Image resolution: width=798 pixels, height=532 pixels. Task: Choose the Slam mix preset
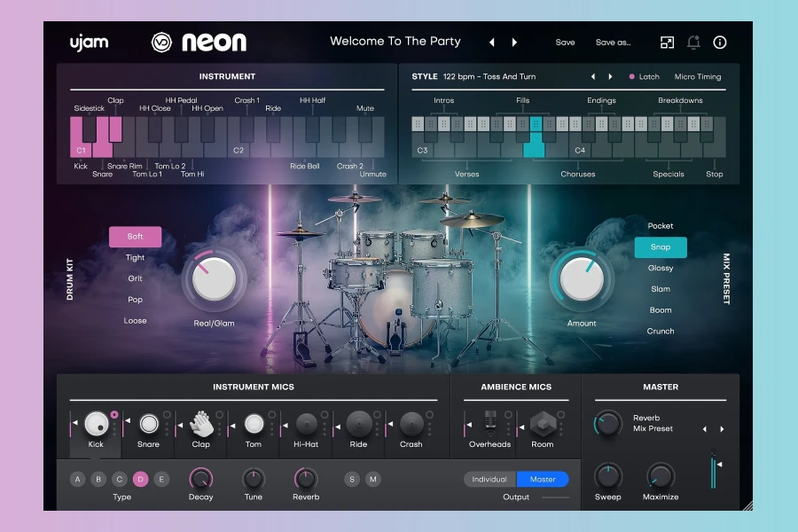coord(660,289)
